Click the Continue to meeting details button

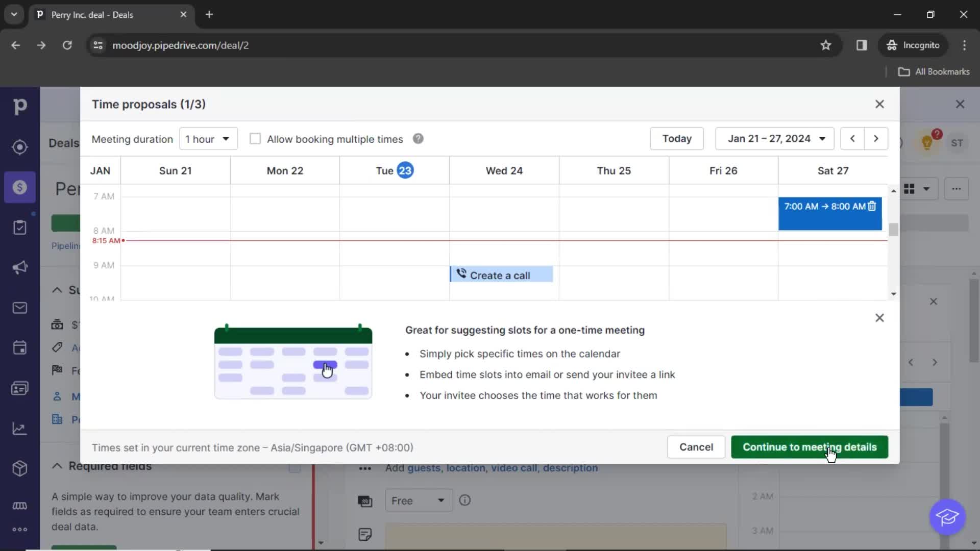[810, 447]
